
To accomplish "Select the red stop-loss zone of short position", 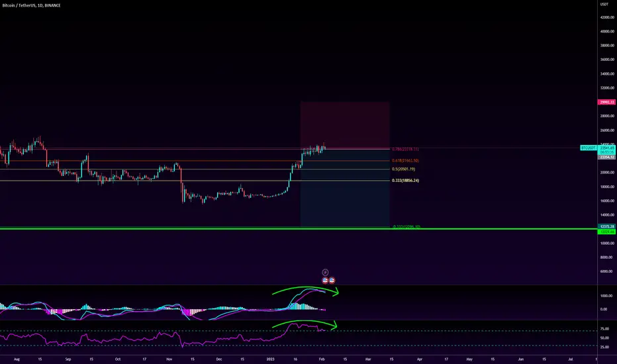I will tap(345, 125).
